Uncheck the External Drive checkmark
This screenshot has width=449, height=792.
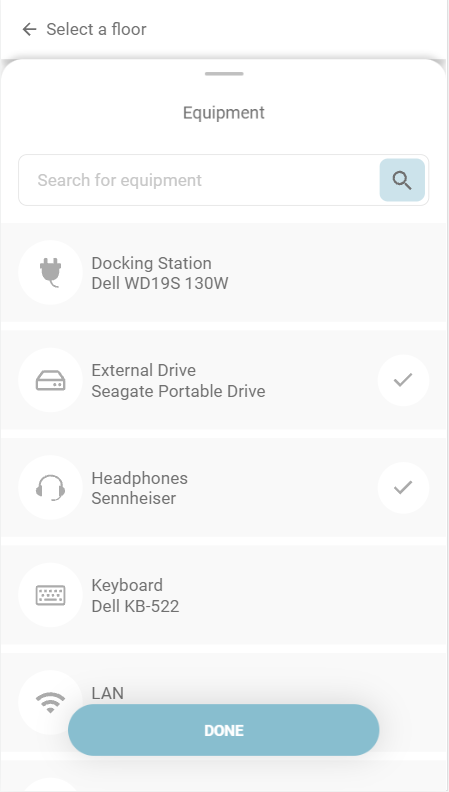click(403, 380)
